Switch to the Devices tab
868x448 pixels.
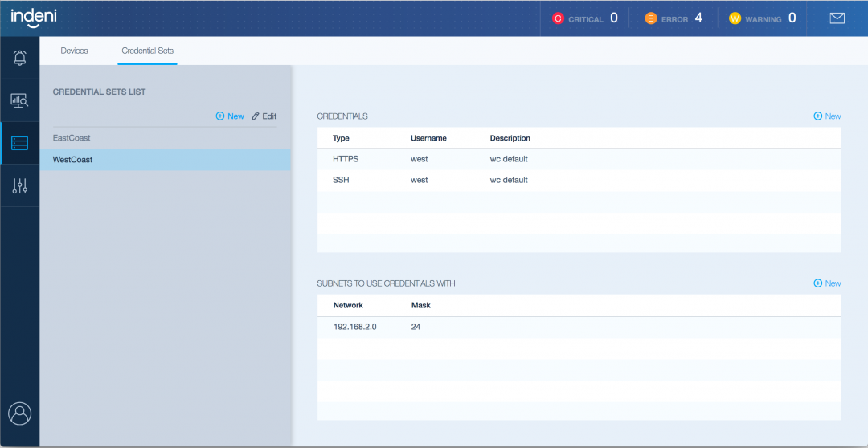pyautogui.click(x=75, y=51)
